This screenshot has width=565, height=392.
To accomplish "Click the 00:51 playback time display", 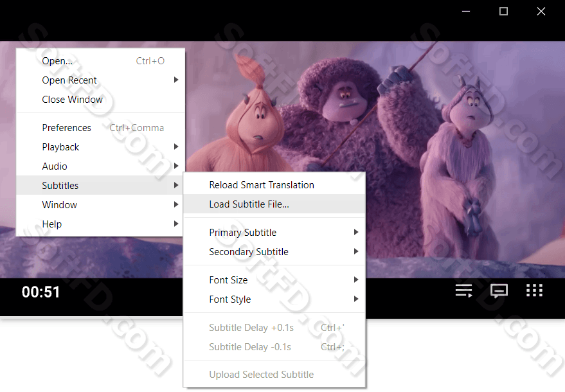I will [x=40, y=292].
